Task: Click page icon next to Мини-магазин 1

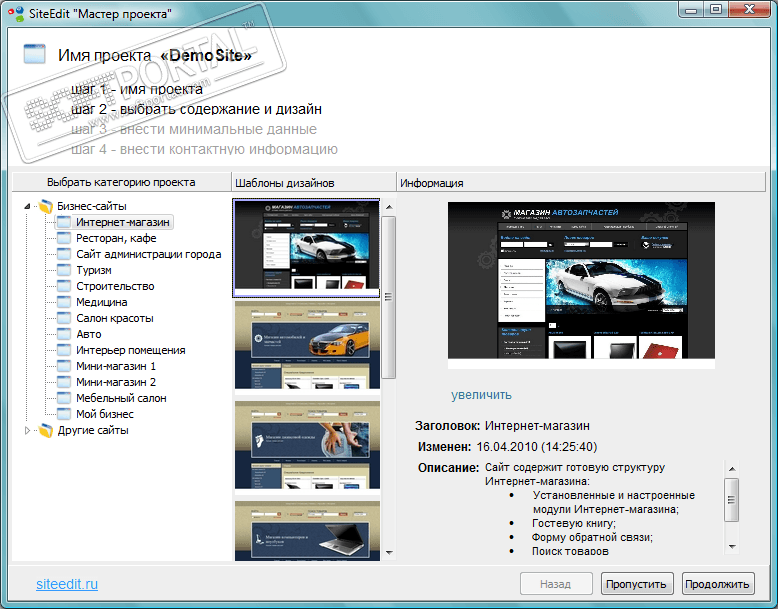Action: coord(64,366)
